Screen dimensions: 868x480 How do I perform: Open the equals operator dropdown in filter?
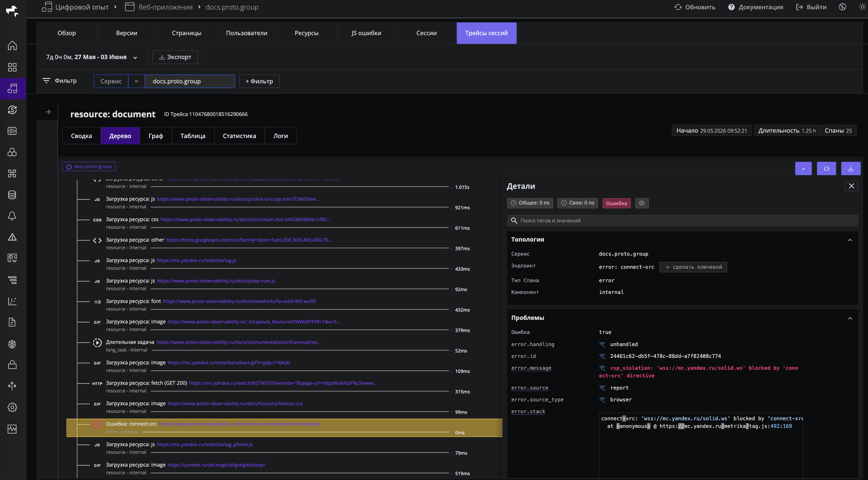pyautogui.click(x=136, y=81)
